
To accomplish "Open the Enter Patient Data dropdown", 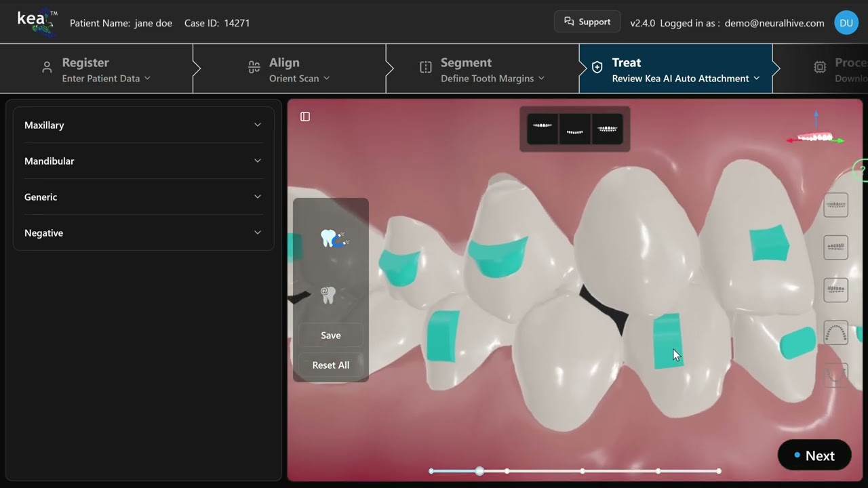I will (x=106, y=79).
